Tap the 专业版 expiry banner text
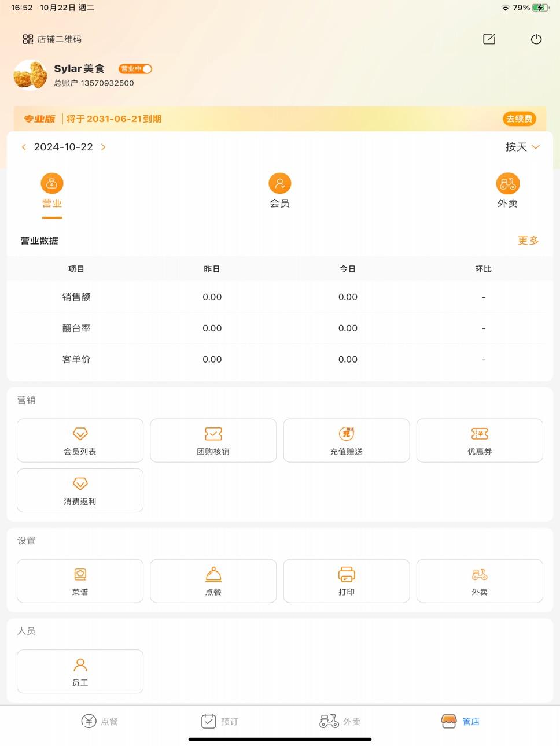Viewport: 560px width, 746px height. click(x=93, y=119)
